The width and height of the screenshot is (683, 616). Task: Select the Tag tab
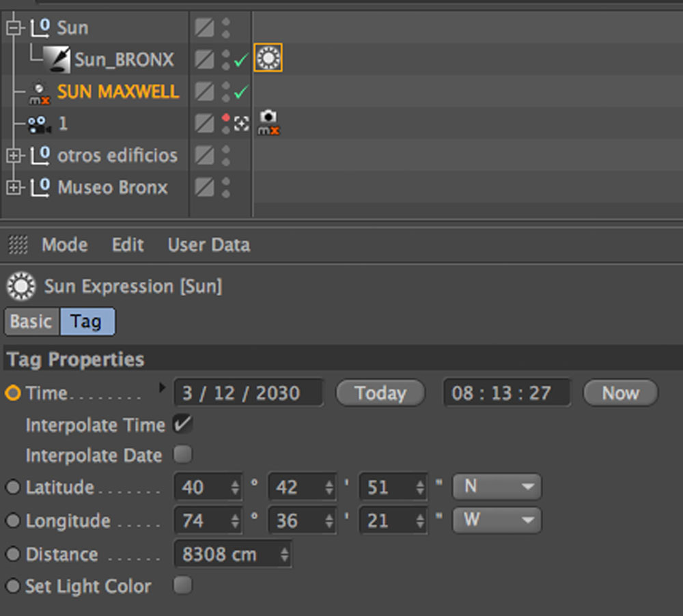tap(87, 322)
